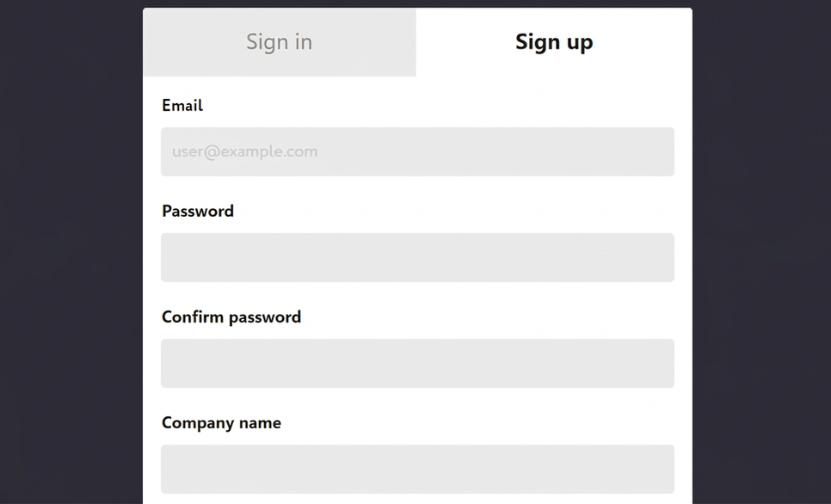This screenshot has width=831, height=504.
Task: Select the Confirm password input box
Action: point(417,364)
